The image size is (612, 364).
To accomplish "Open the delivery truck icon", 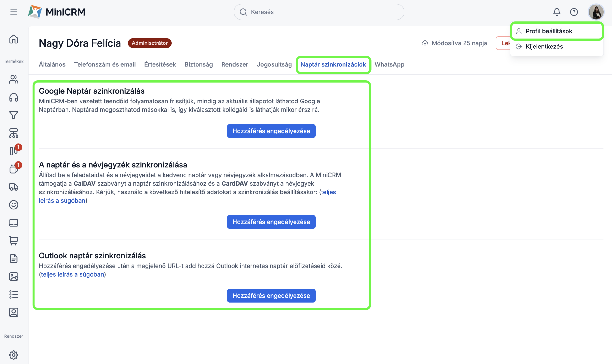I will (13, 187).
